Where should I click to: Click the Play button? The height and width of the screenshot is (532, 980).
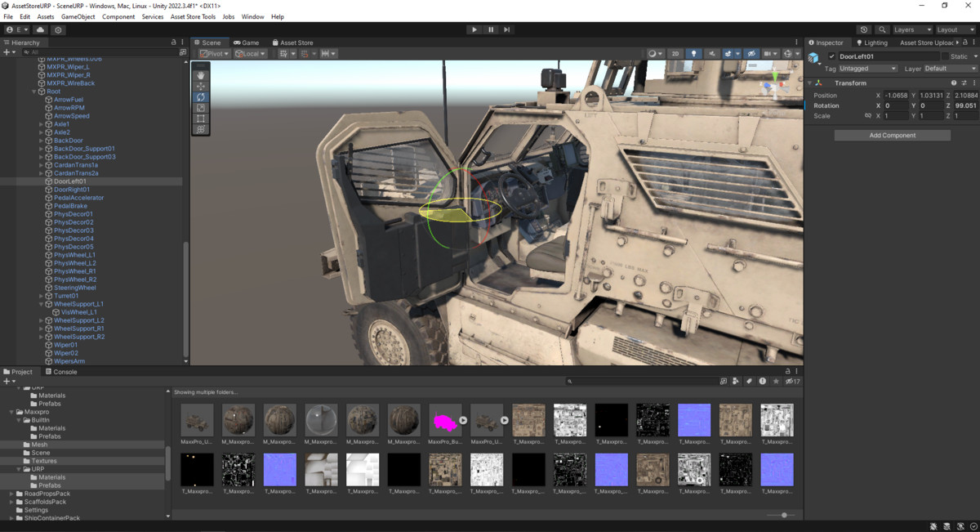(474, 29)
